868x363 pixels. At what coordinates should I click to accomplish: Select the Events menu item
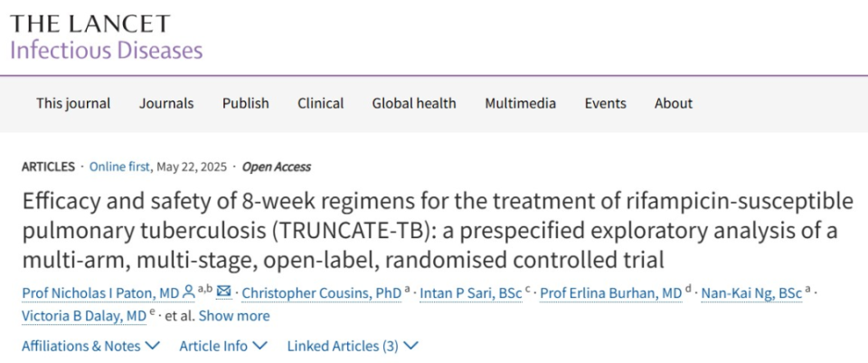point(605,103)
